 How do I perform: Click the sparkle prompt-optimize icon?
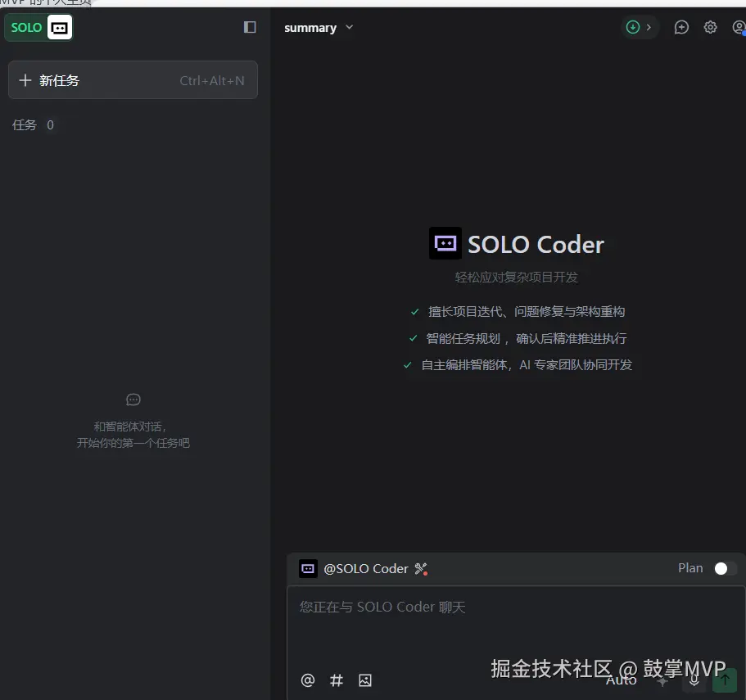pos(662,681)
